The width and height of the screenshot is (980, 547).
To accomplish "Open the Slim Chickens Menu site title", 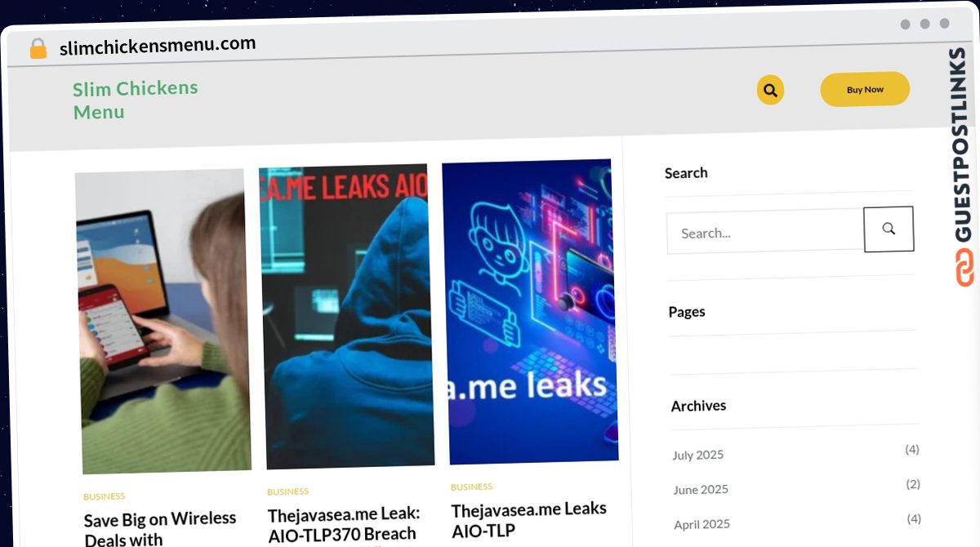I will (x=136, y=100).
